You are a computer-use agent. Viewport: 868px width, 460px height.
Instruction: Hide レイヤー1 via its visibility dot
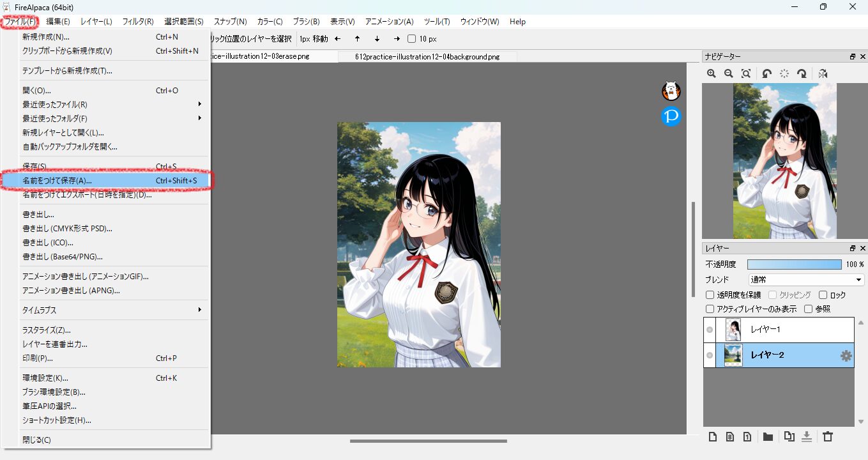[x=710, y=330]
